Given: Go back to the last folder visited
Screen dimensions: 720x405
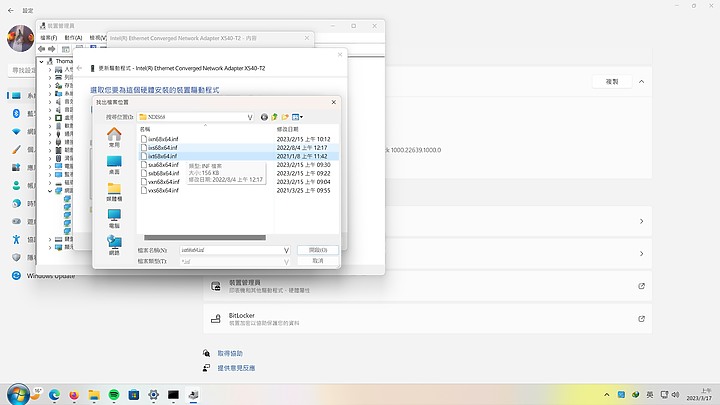Looking at the screenshot, I should point(264,117).
